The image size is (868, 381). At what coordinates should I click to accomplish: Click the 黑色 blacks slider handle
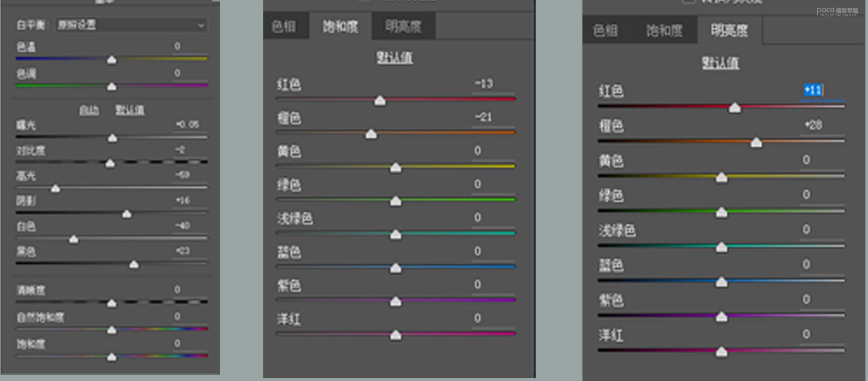coord(134,265)
